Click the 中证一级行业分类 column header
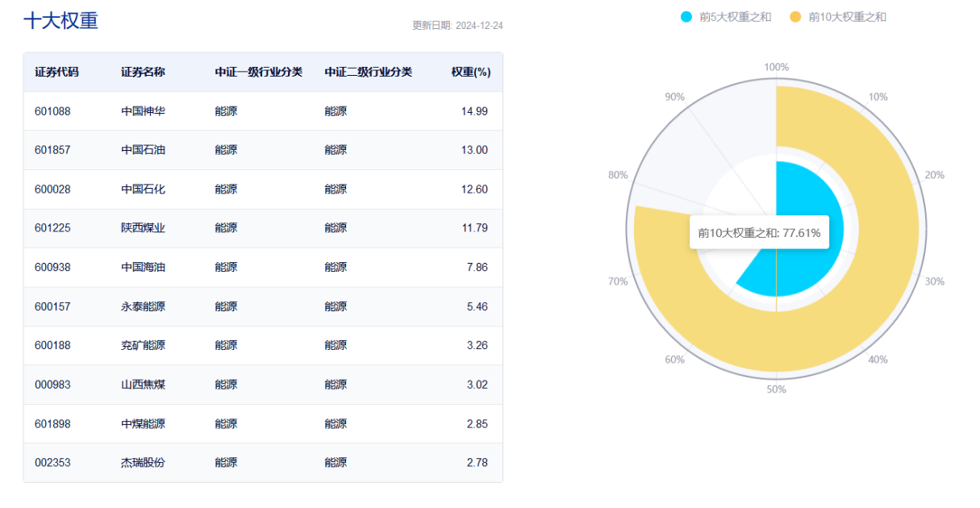980x508 pixels. (258, 72)
